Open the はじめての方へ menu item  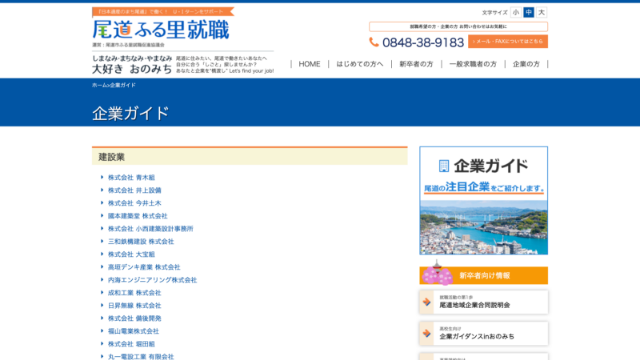coord(360,64)
